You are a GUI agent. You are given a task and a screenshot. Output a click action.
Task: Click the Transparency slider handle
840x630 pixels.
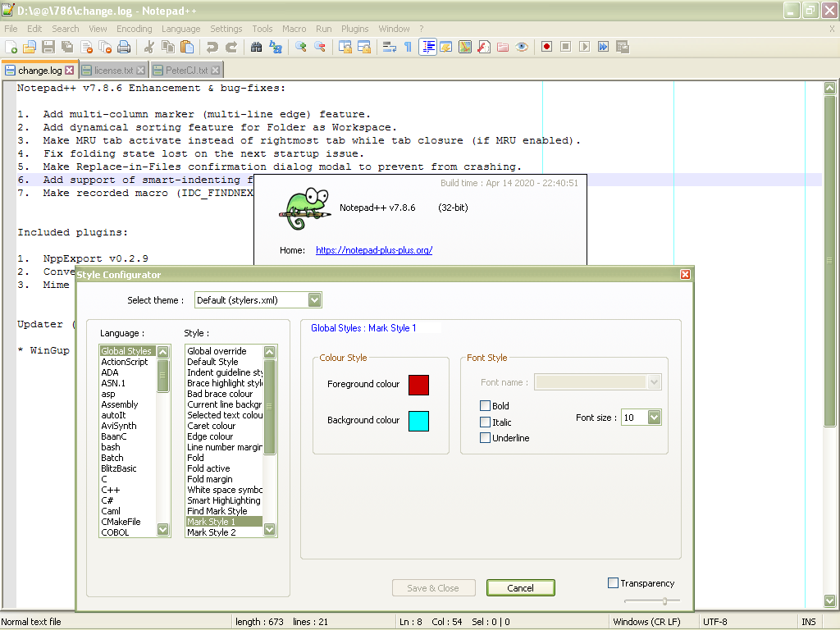click(x=664, y=601)
